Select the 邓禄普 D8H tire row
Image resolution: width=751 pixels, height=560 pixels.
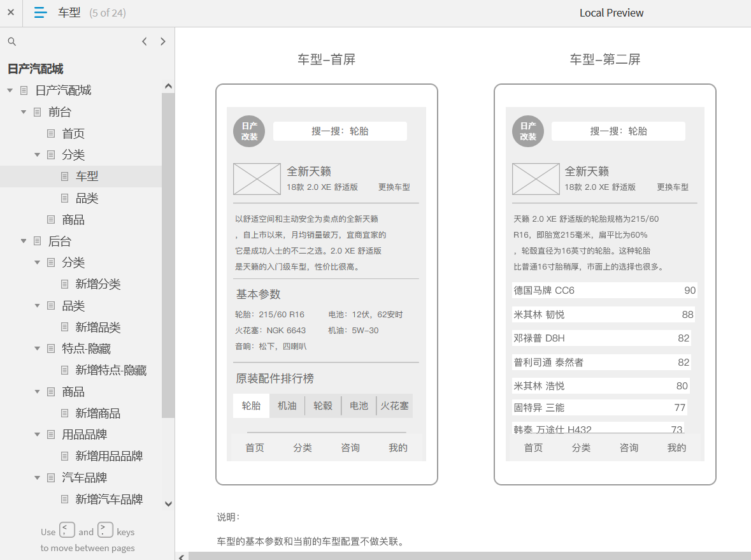601,338
